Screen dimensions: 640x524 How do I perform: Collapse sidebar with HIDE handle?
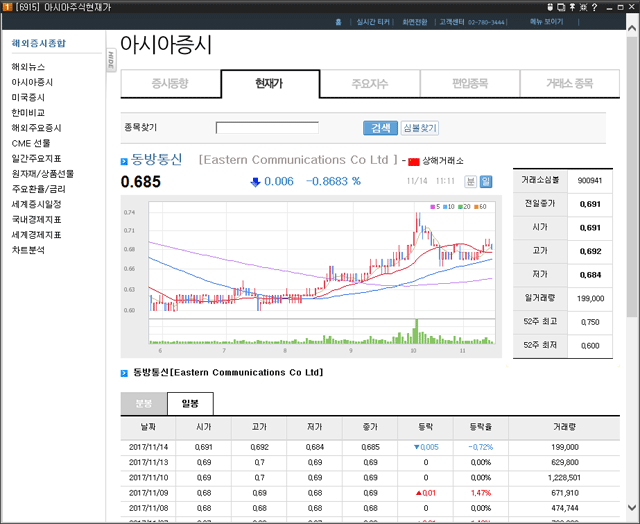pyautogui.click(x=111, y=60)
